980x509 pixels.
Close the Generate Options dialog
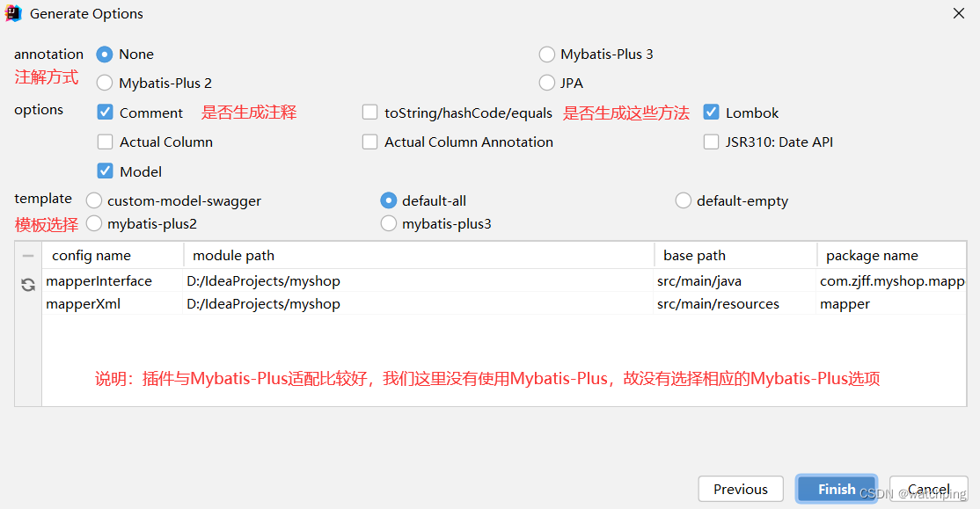coord(959,13)
